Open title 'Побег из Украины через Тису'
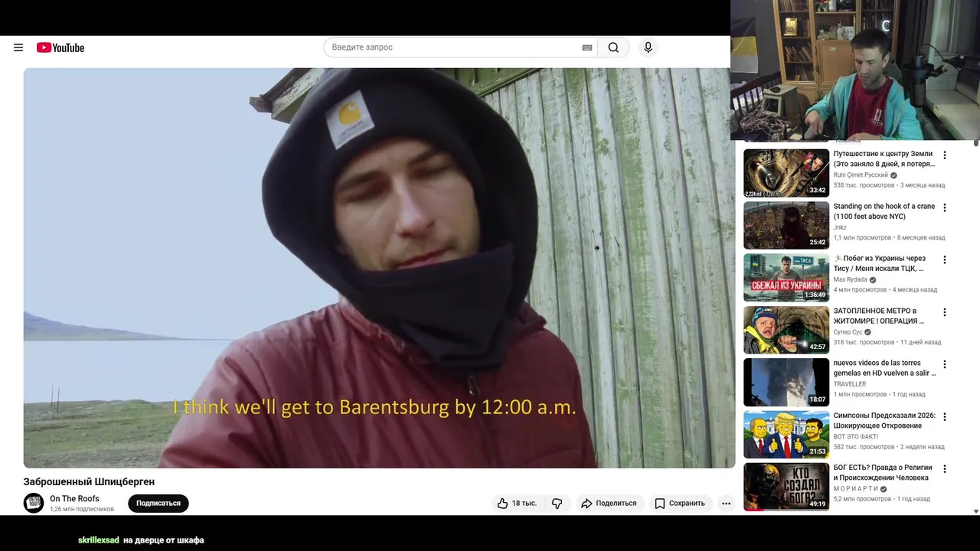The width and height of the screenshot is (980, 551). pyautogui.click(x=880, y=263)
